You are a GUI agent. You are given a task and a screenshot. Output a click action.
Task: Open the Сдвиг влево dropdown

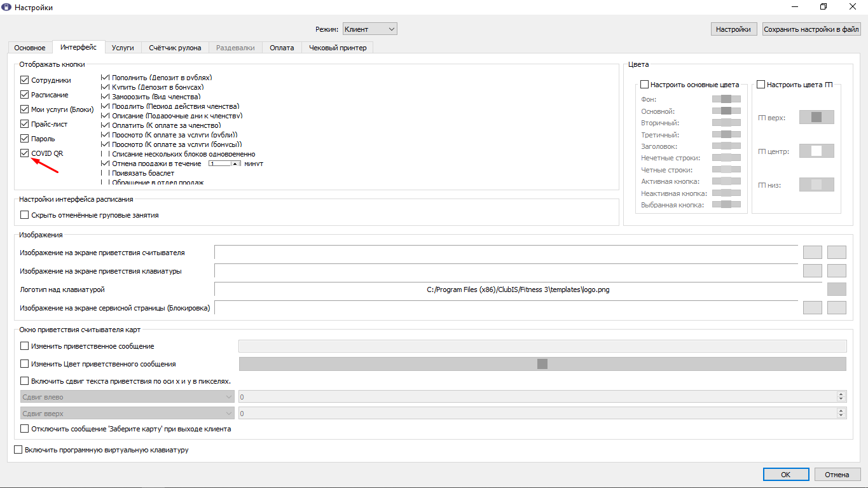(128, 397)
